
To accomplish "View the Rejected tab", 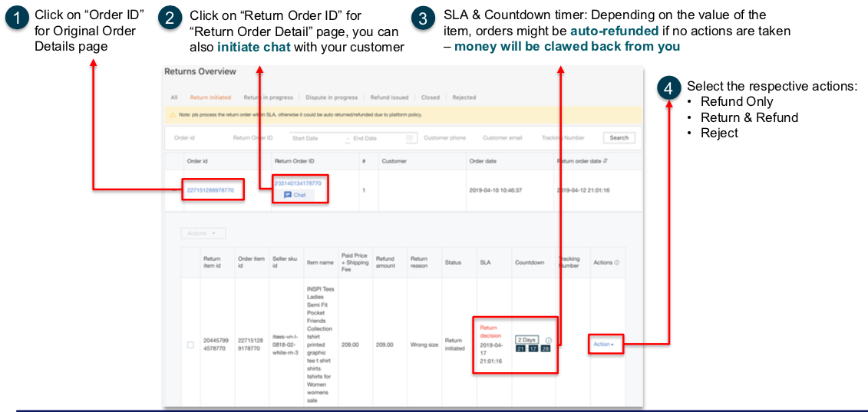I will coord(464,97).
